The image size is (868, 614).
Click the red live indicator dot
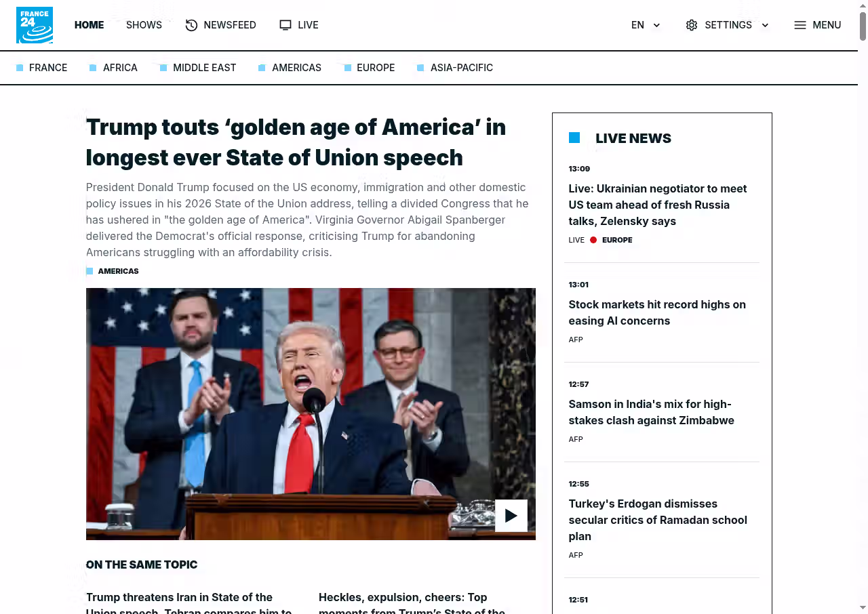click(x=593, y=240)
